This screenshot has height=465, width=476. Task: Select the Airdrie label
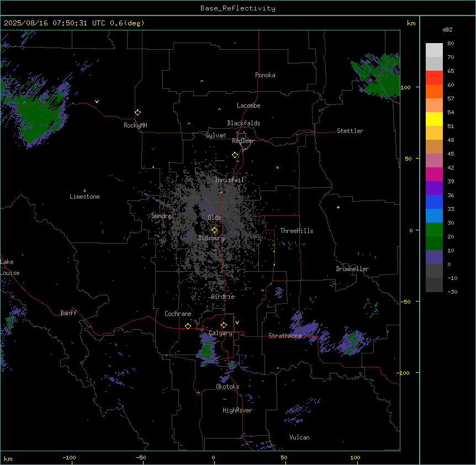coord(223,297)
